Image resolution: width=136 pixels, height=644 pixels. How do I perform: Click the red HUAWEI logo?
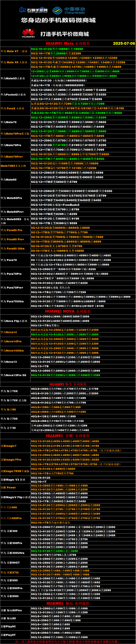pos(28,33)
